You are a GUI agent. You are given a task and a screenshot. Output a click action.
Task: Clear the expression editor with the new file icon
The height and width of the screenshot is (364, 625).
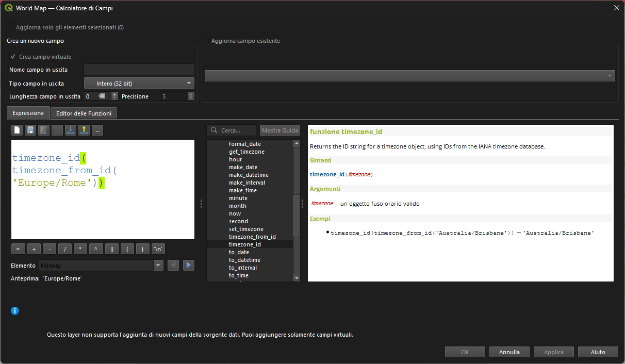(x=17, y=130)
